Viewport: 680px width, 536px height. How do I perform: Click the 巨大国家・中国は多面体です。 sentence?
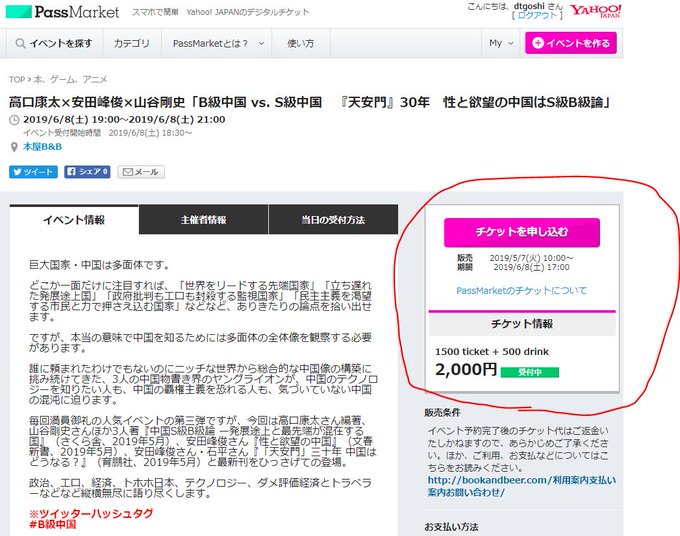point(99,265)
